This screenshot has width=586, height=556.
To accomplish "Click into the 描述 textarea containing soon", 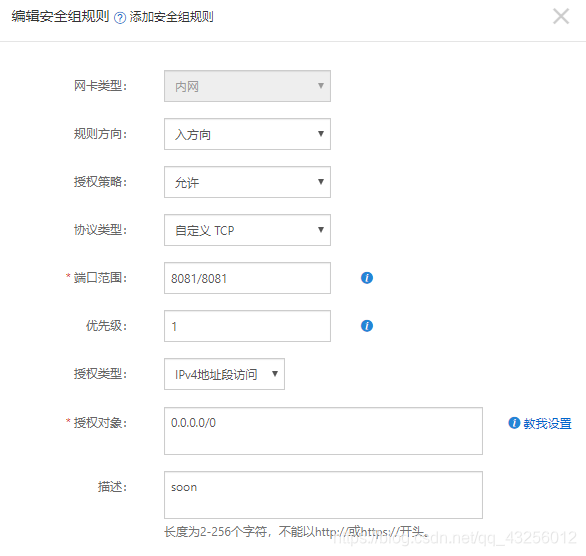I will tap(323, 495).
